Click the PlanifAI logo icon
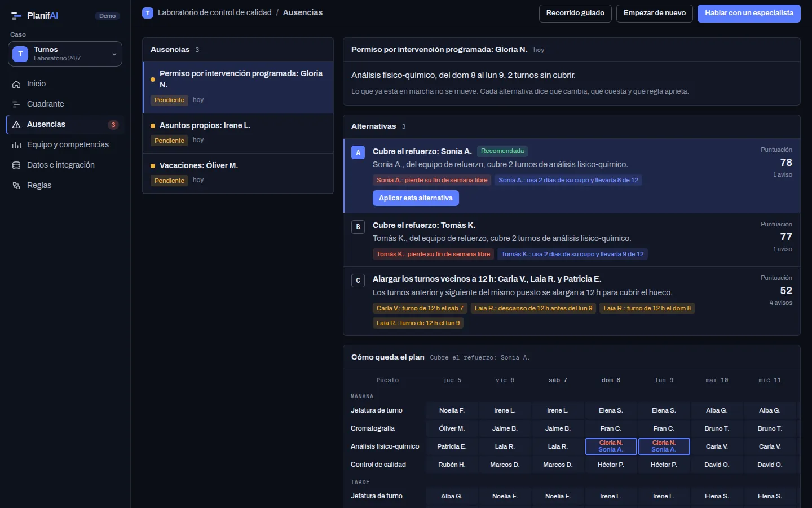 (16, 15)
